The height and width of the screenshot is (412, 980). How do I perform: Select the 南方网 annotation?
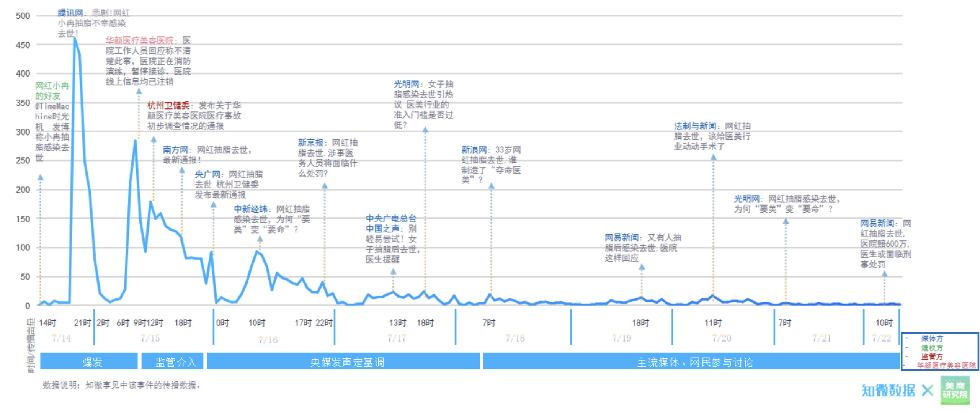click(207, 155)
